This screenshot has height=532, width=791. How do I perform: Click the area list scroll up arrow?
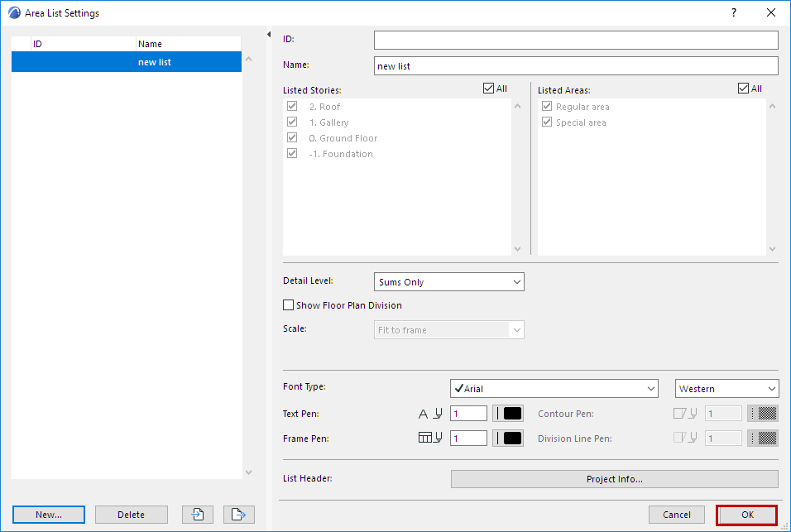coord(248,59)
